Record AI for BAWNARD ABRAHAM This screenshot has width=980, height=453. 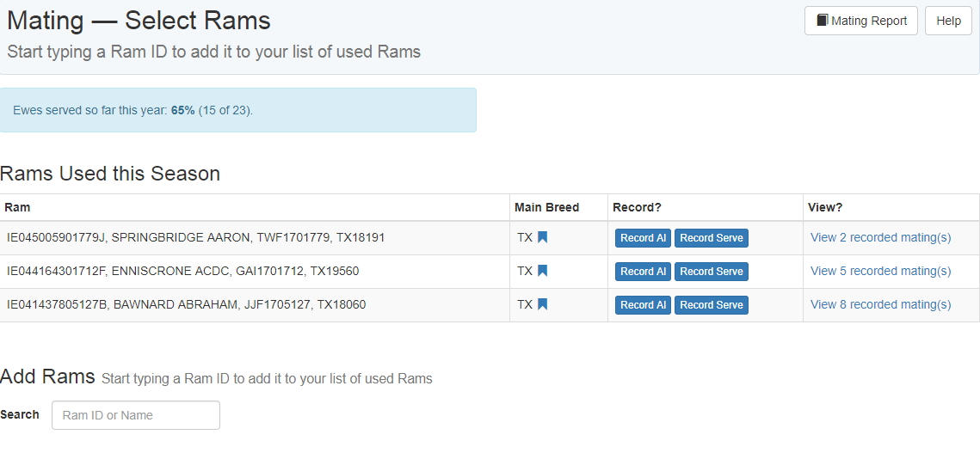point(643,305)
